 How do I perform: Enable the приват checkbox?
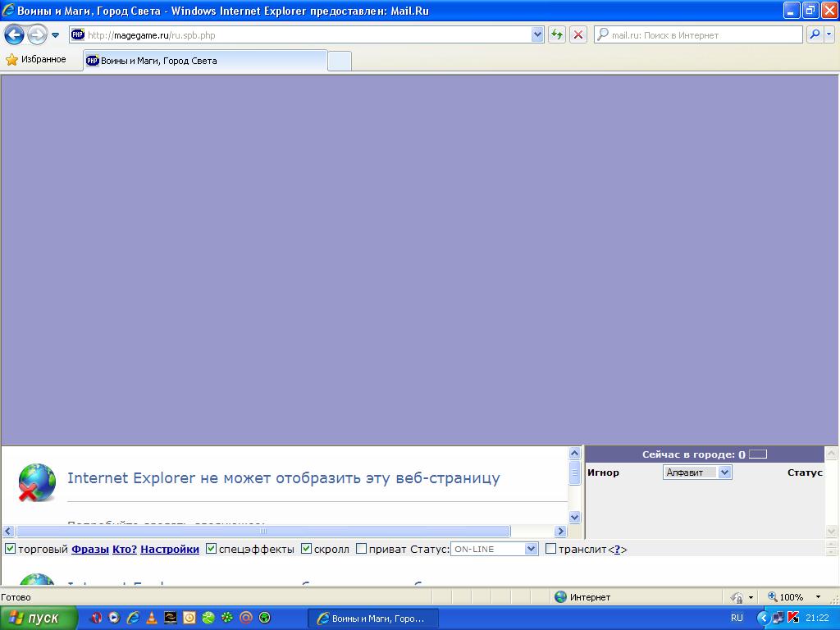(362, 549)
